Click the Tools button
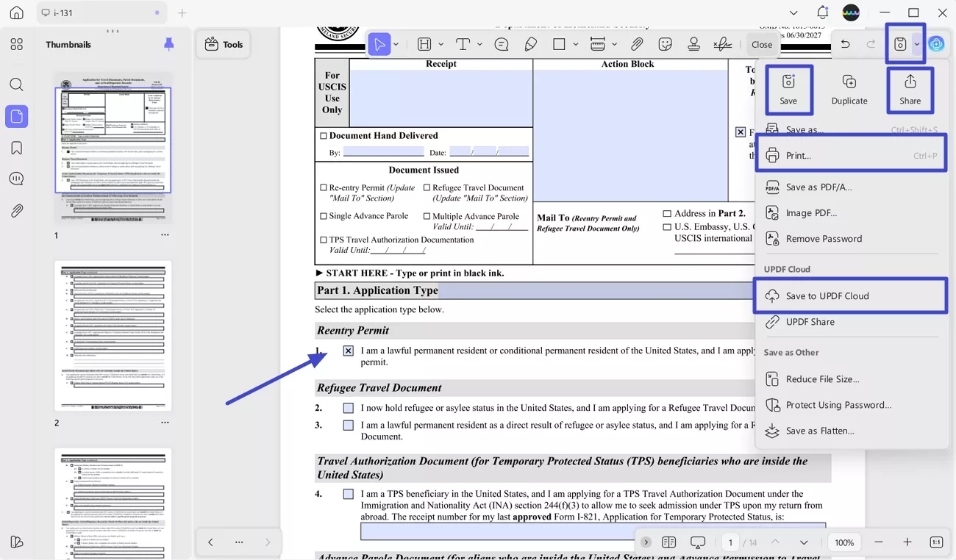This screenshot has height=560, width=956. 223,44
